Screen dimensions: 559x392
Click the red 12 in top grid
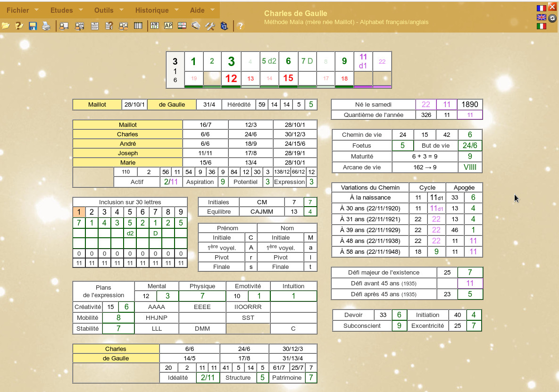pos(231,78)
